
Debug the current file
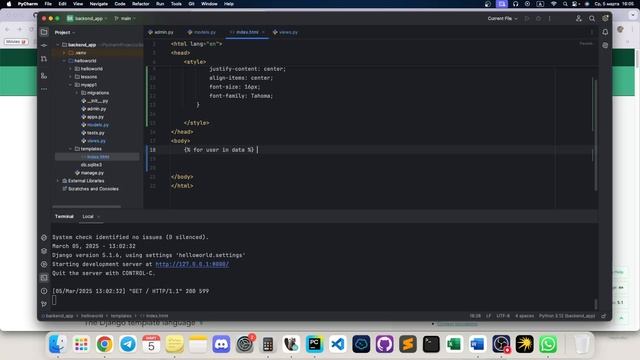538,18
